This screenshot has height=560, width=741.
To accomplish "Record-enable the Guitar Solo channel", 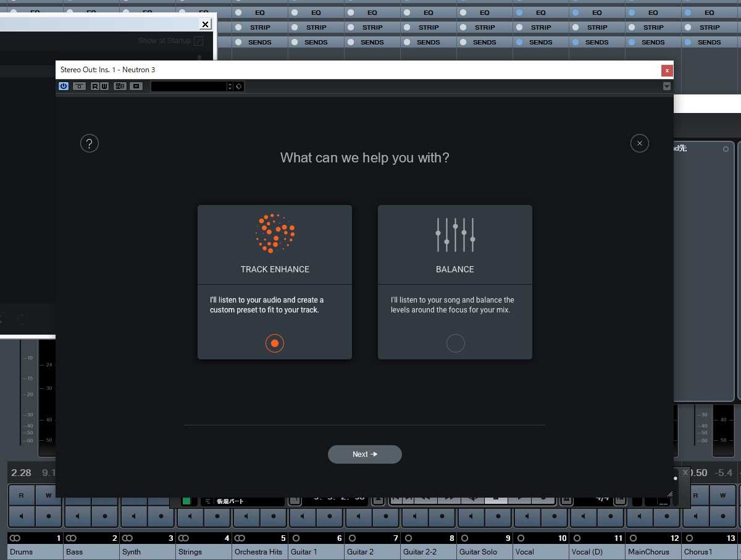I will tap(498, 516).
